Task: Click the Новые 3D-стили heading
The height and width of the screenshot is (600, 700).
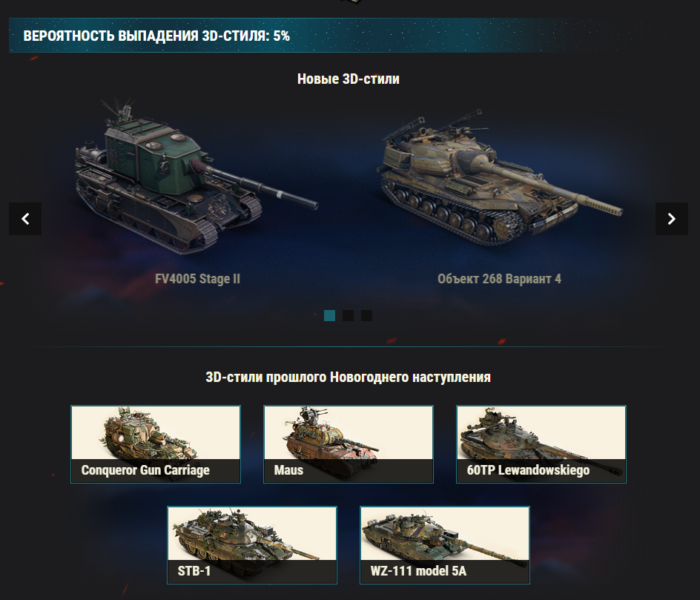Action: tap(349, 79)
